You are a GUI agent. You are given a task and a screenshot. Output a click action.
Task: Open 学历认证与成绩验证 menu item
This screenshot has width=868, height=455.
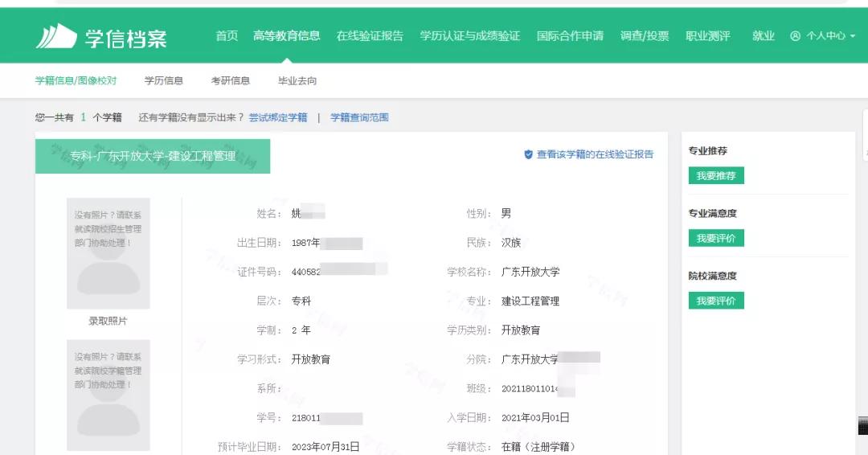[470, 36]
